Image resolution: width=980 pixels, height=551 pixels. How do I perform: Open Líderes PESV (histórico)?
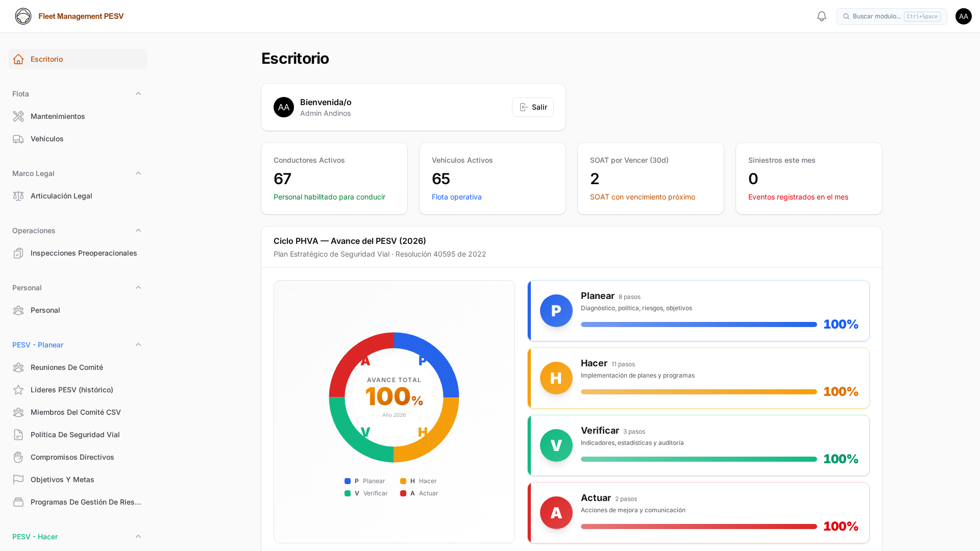point(78,390)
